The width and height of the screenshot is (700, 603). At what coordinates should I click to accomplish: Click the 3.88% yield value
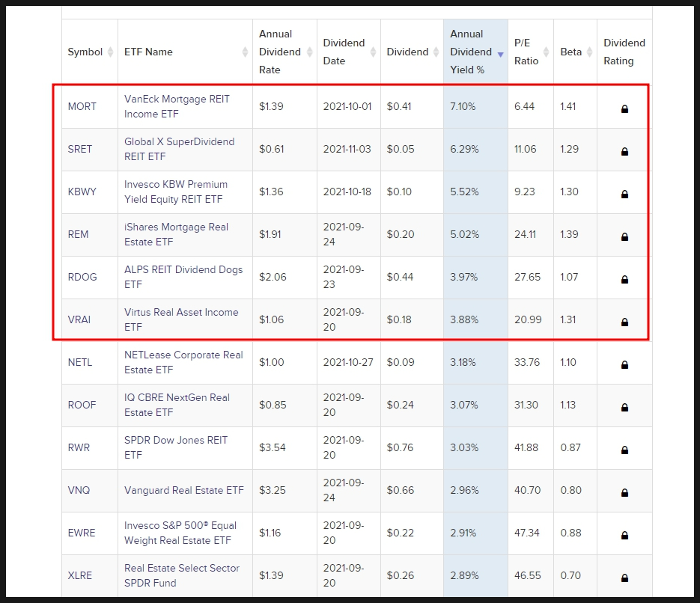[x=464, y=319]
